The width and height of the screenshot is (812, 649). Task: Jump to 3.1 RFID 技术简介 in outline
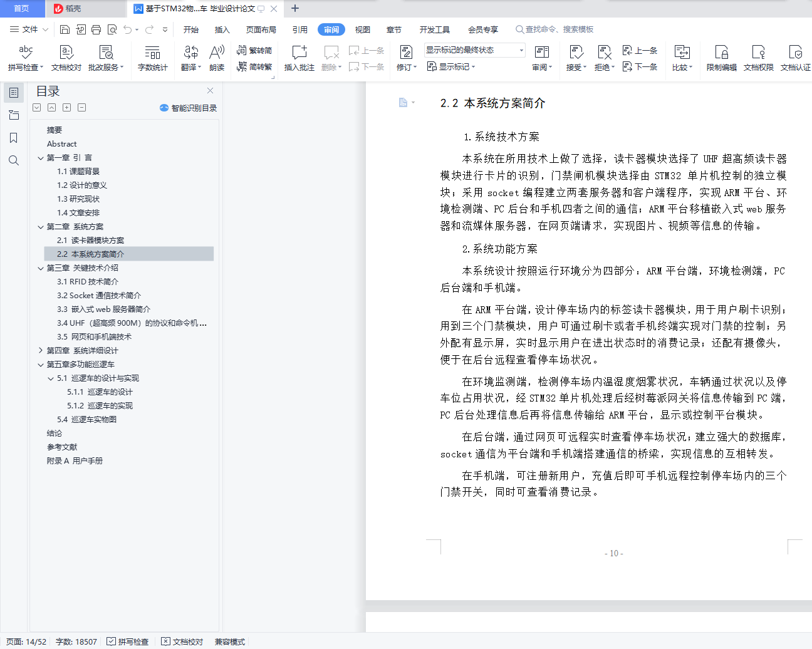click(x=88, y=282)
